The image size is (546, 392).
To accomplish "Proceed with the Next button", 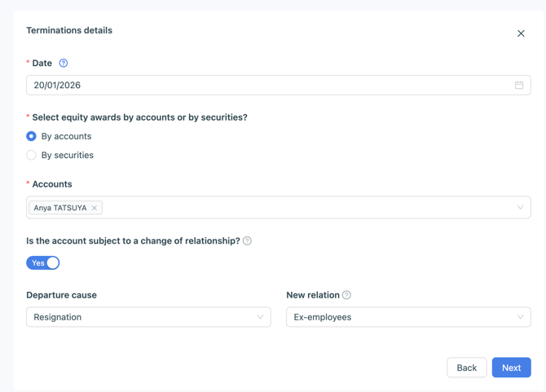I will point(511,368).
